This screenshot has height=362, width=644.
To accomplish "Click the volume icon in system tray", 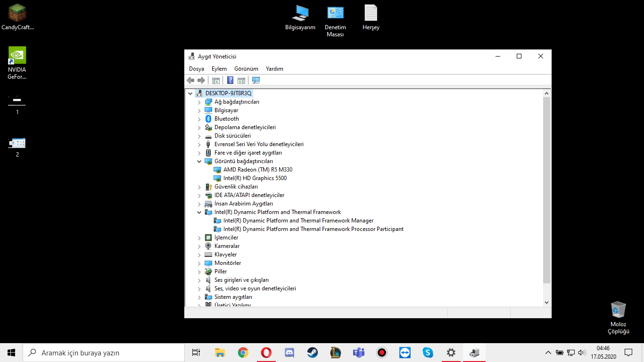I will pos(582,352).
